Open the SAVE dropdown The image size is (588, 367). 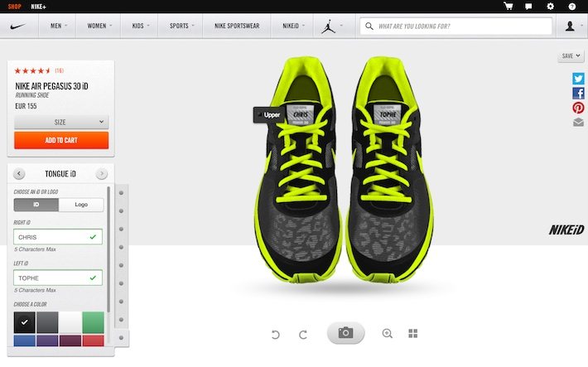pos(571,56)
